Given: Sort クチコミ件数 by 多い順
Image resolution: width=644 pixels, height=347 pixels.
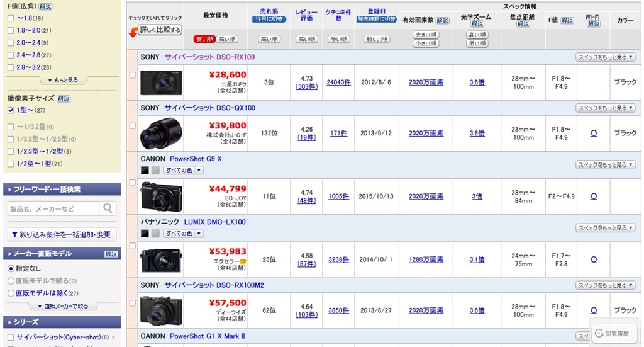Looking at the screenshot, I should pyautogui.click(x=338, y=39).
